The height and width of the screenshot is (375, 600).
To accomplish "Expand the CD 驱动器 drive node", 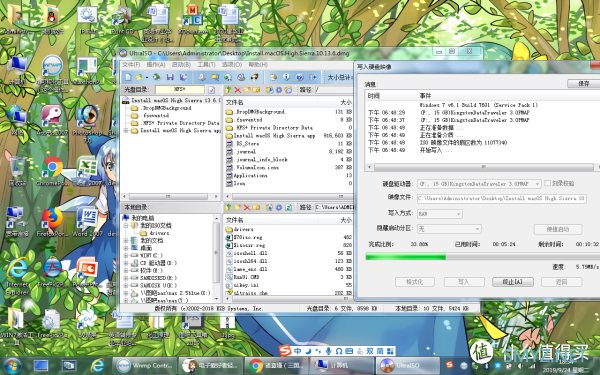I will 126,263.
